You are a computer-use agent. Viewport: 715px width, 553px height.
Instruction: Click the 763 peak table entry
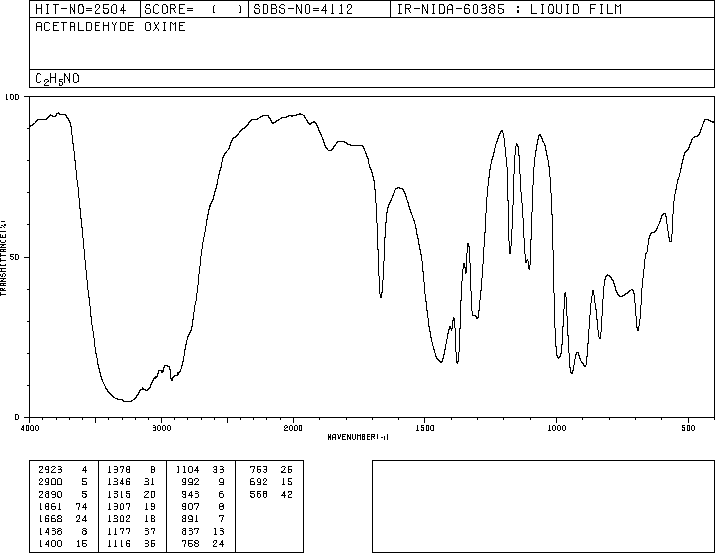[259, 469]
